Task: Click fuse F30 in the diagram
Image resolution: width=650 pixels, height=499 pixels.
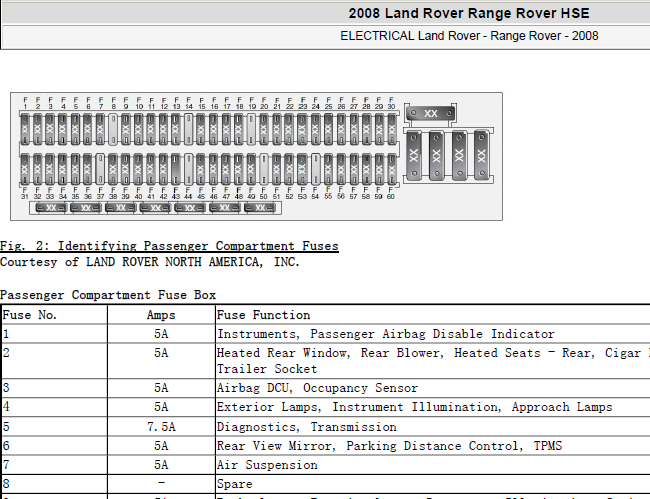Action: tap(391, 129)
